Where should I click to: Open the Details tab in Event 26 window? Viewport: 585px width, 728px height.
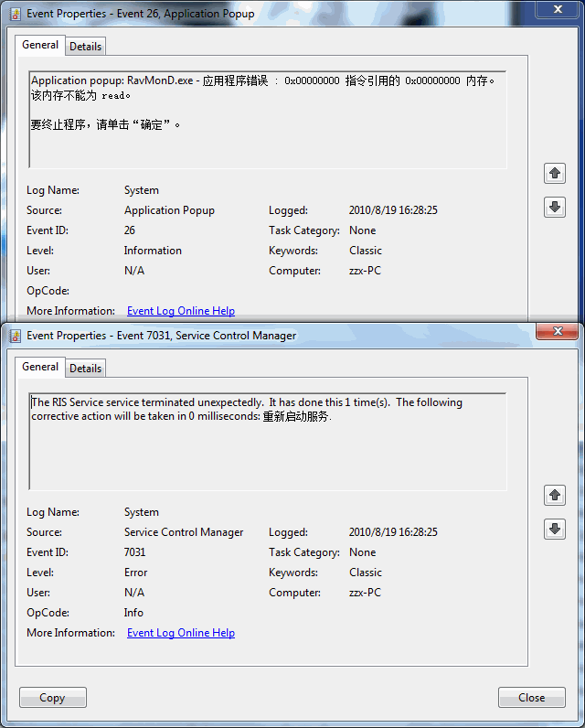(85, 47)
